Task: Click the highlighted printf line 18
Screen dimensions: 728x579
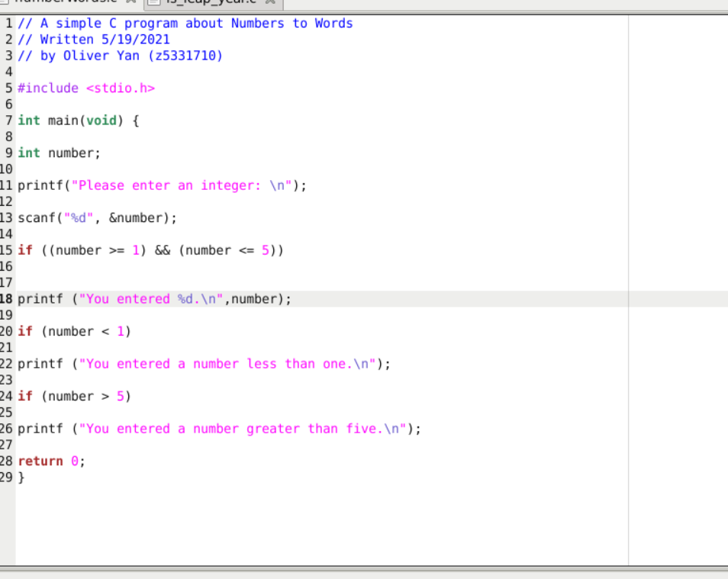Action: coord(153,298)
